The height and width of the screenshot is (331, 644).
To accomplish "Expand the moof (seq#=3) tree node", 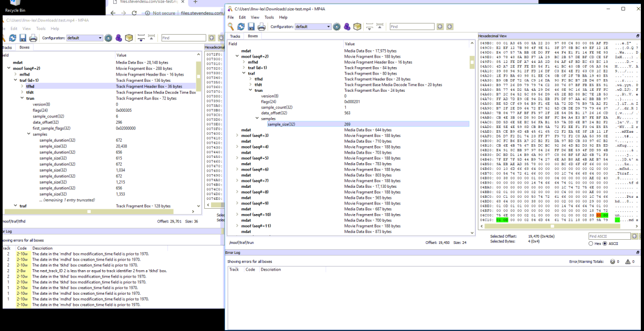I will (238, 136).
